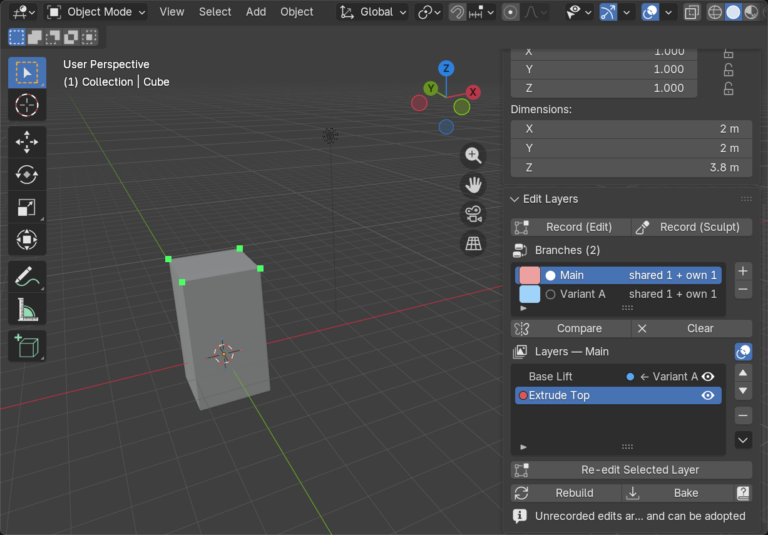
Task: Click the X axis on navigation gizmo
Action: 473,92
